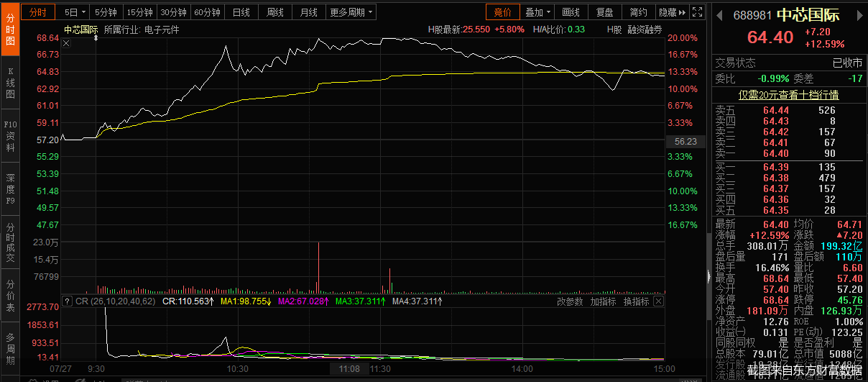This screenshot has height=382, width=868.
Task: Switch to 日线 chart
Action: pyautogui.click(x=241, y=12)
